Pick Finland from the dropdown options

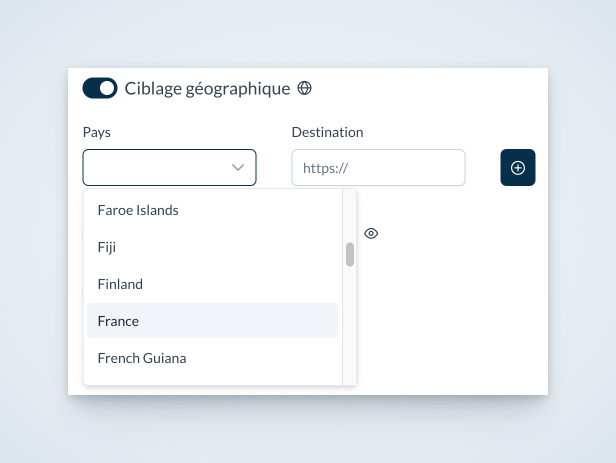[x=213, y=284]
